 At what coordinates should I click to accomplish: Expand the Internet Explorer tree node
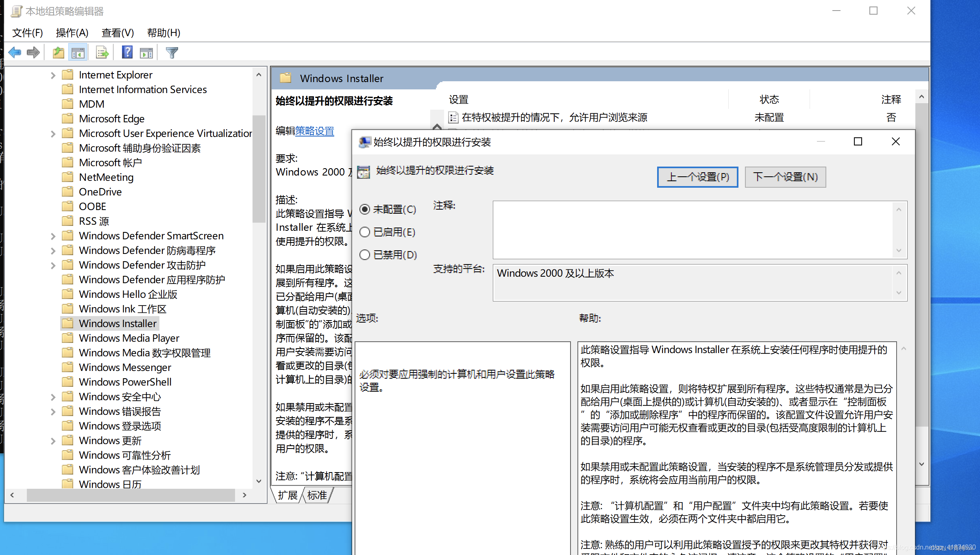point(53,75)
